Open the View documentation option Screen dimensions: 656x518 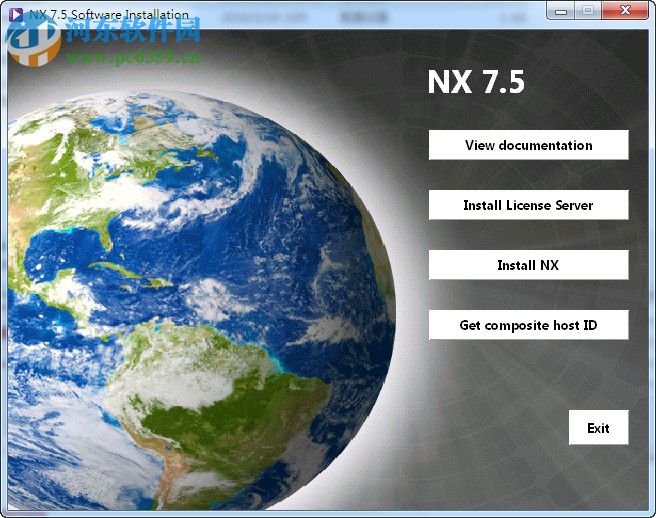(528, 145)
